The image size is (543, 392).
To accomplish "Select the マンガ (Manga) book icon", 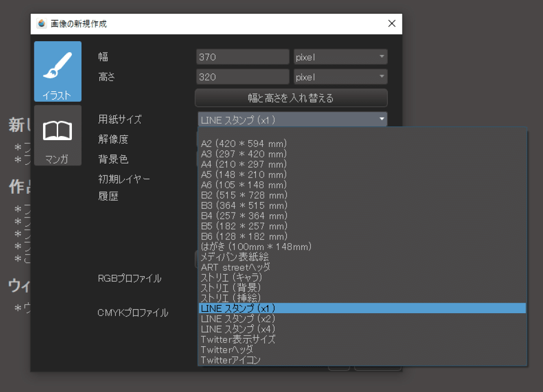I will 58,136.
